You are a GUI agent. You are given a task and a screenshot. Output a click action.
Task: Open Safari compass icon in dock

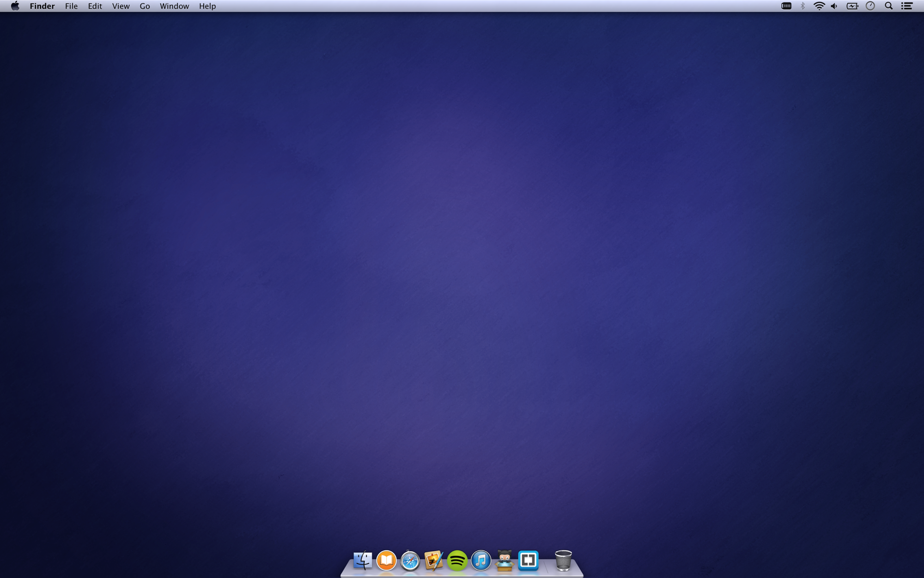[410, 561]
